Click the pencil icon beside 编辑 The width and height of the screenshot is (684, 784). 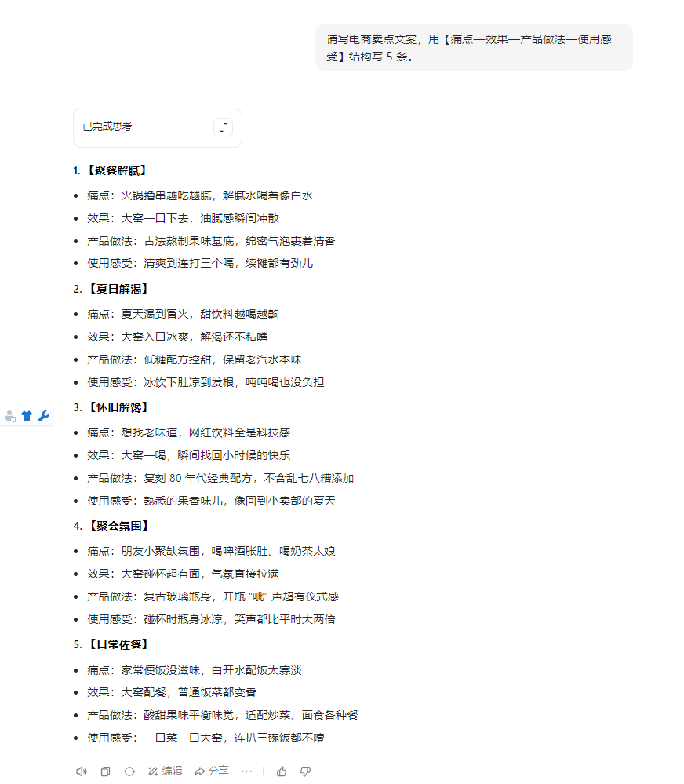[x=153, y=771]
